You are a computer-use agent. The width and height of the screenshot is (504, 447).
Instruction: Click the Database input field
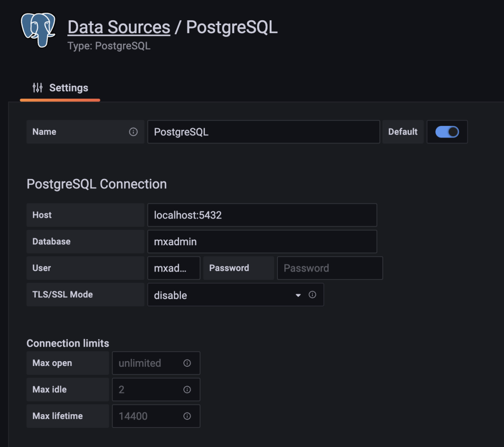tap(262, 242)
